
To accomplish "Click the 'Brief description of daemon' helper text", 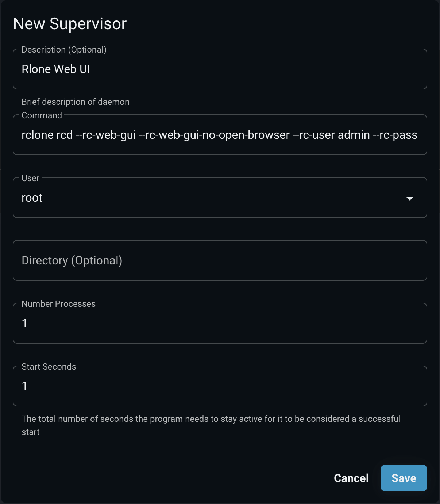I will click(76, 102).
